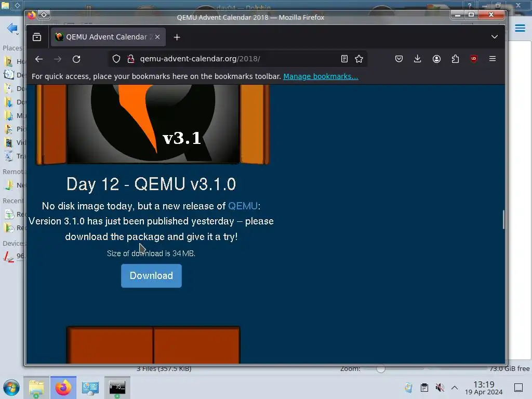Open the Firefox window menu icon in titlebar
532x399 pixels.
(32, 15)
